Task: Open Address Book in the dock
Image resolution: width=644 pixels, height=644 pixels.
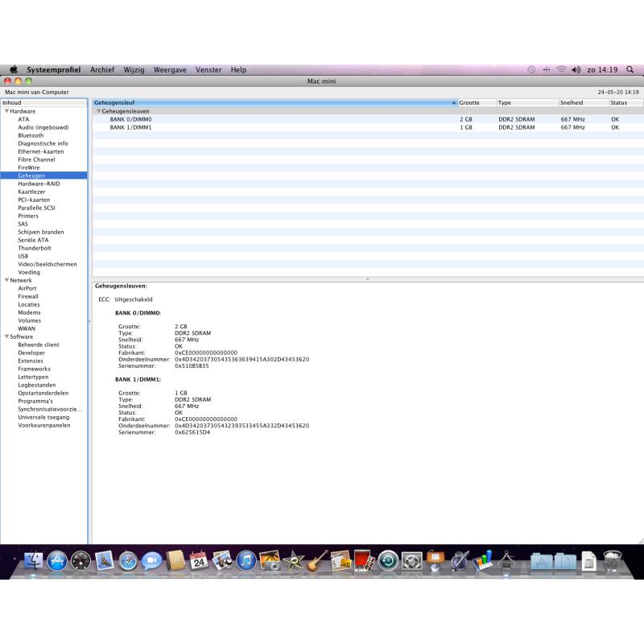Action: tap(175, 561)
